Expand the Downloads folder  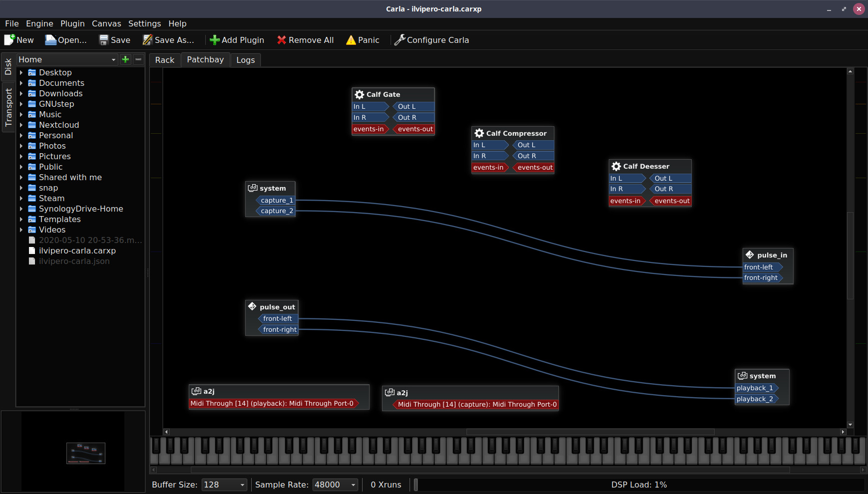[21, 93]
